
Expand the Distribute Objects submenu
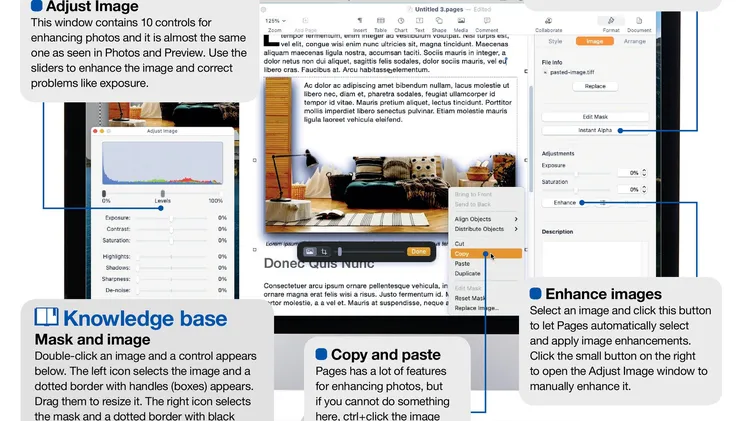[486, 229]
